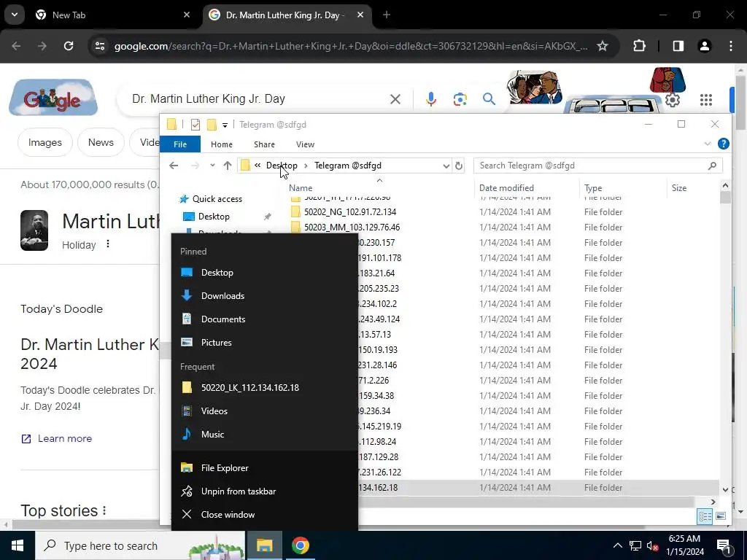Click the New folder quick access icon
Viewport: 747px width, 560px height.
coord(212,125)
